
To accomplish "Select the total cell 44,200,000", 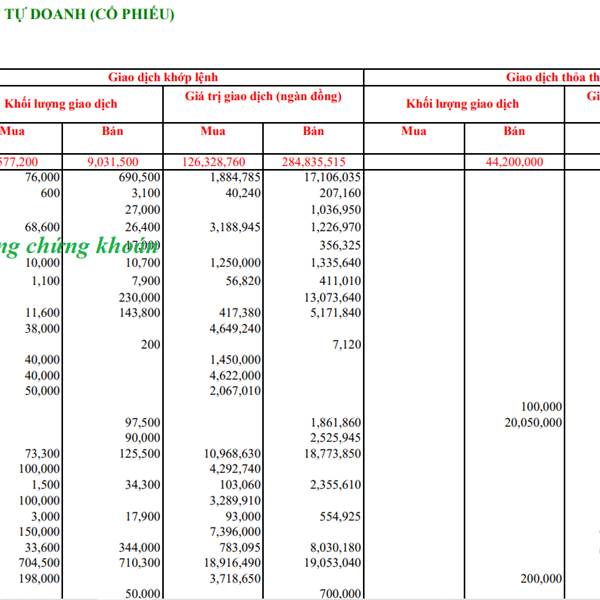I will coord(514,162).
